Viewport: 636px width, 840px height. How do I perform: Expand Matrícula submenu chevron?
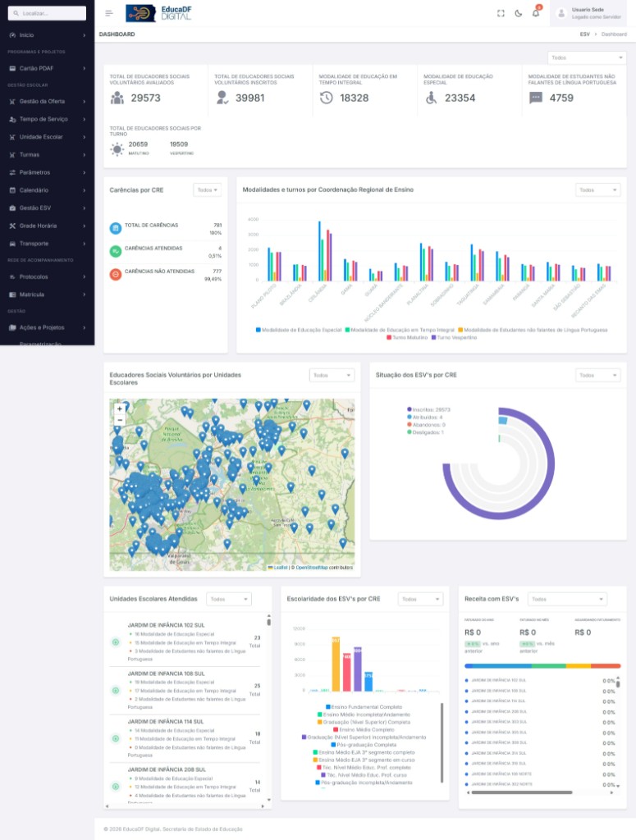(x=85, y=294)
